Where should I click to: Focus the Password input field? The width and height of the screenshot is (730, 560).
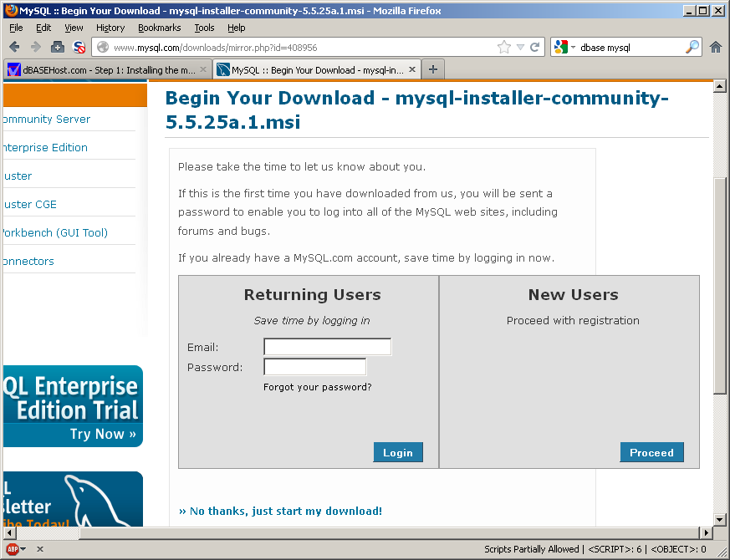[314, 367]
